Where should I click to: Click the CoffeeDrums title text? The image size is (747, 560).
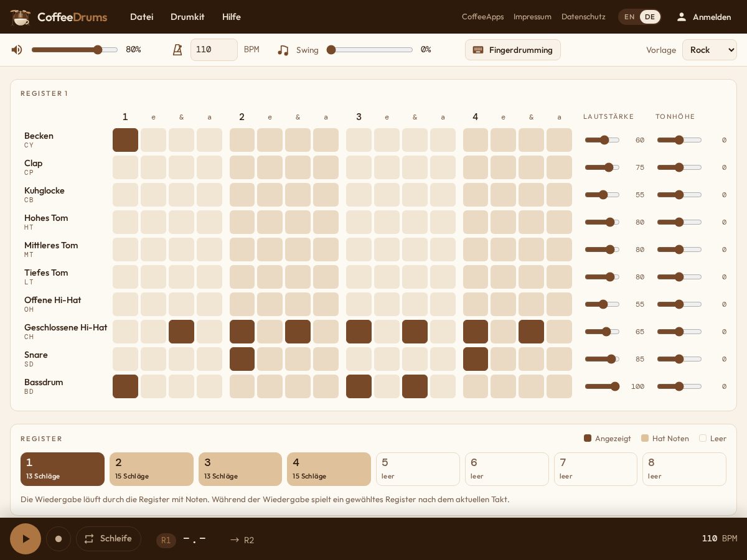point(72,17)
